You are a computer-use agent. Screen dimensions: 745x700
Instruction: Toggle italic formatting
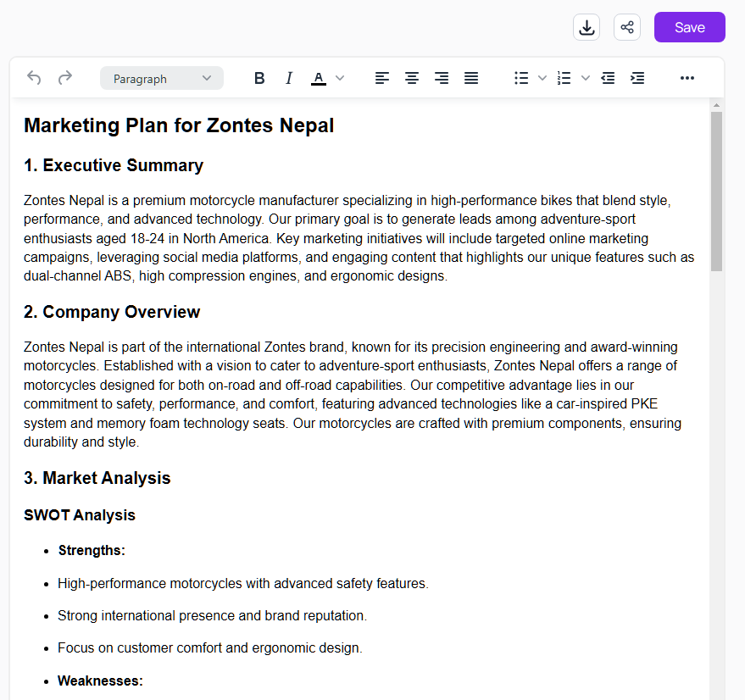pyautogui.click(x=289, y=78)
